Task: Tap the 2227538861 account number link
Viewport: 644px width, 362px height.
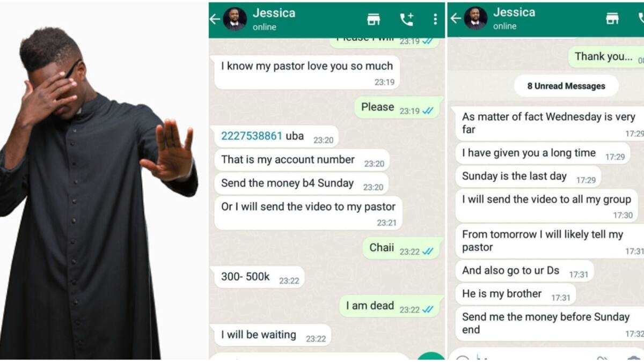Action: pos(252,136)
